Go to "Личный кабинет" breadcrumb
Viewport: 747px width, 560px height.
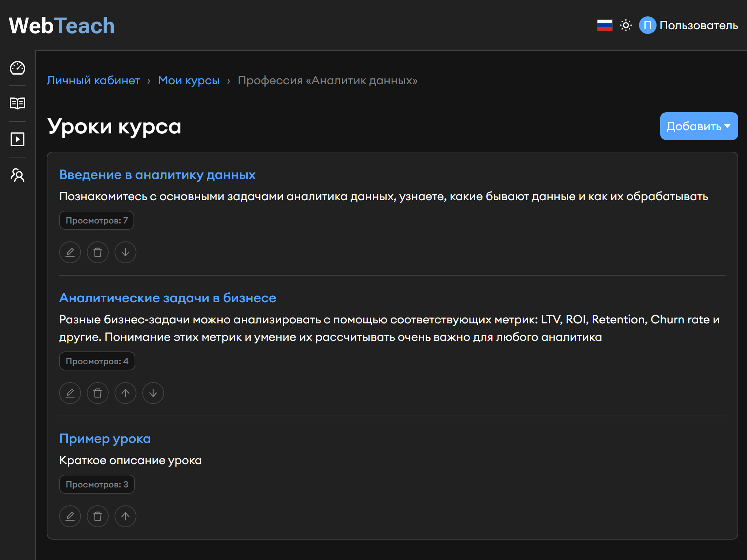tap(93, 80)
